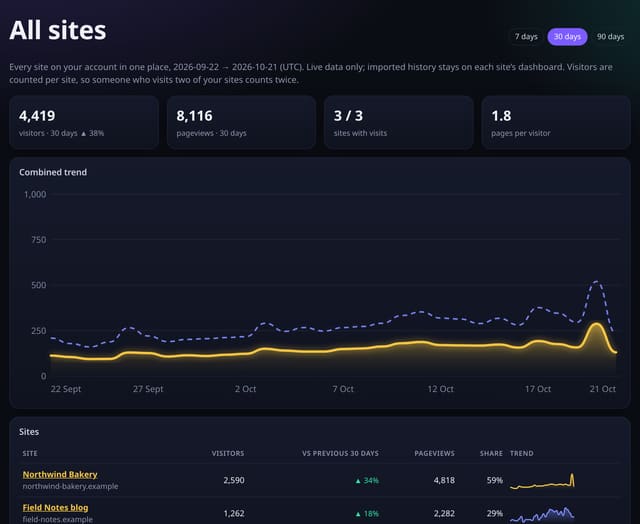The height and width of the screenshot is (524, 640).
Task: Click the 750 y-axis label
Action: click(39, 240)
